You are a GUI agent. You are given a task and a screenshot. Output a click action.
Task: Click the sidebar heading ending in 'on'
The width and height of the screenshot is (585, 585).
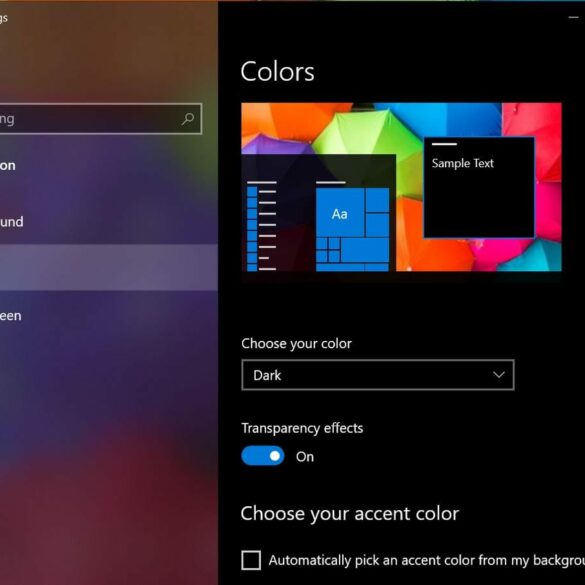click(8, 166)
